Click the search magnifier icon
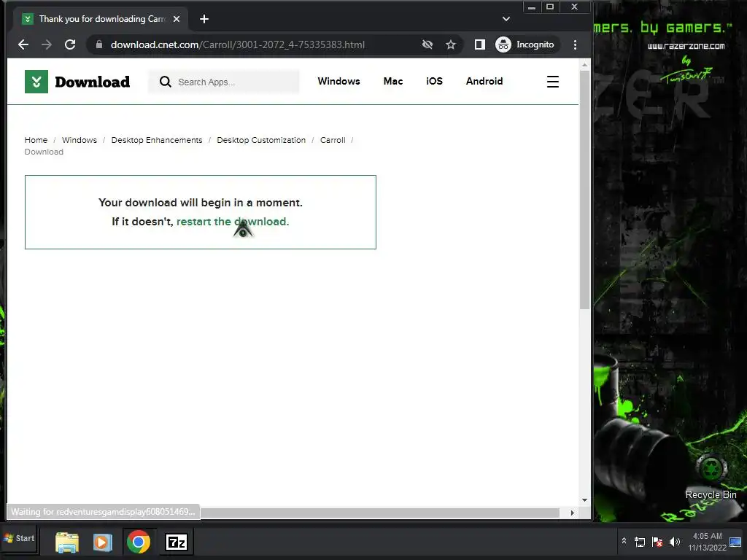The height and width of the screenshot is (560, 747). tap(166, 82)
